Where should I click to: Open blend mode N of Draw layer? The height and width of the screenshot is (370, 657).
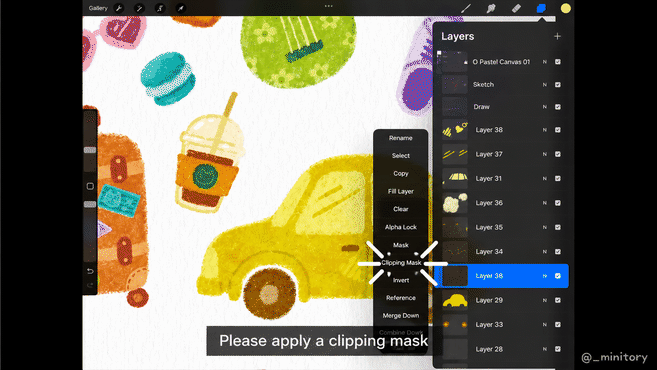coord(545,107)
